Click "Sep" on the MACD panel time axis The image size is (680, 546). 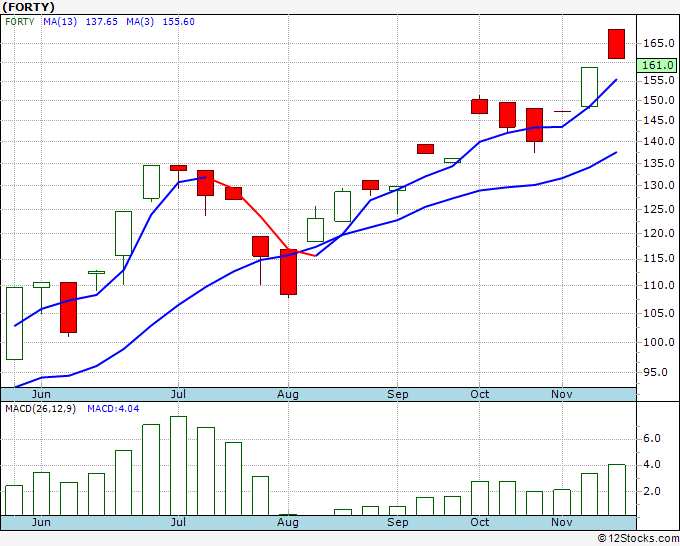coord(398,523)
